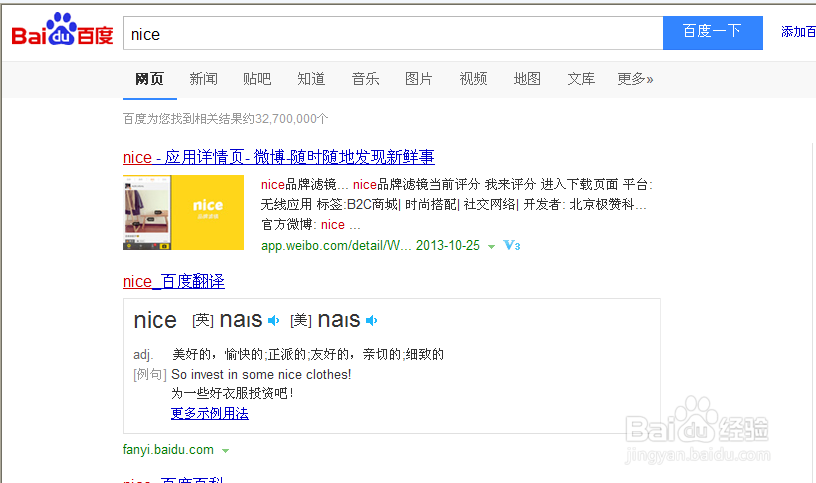The image size is (816, 483).
Task: Click the V3 verification badge
Action: (x=512, y=245)
